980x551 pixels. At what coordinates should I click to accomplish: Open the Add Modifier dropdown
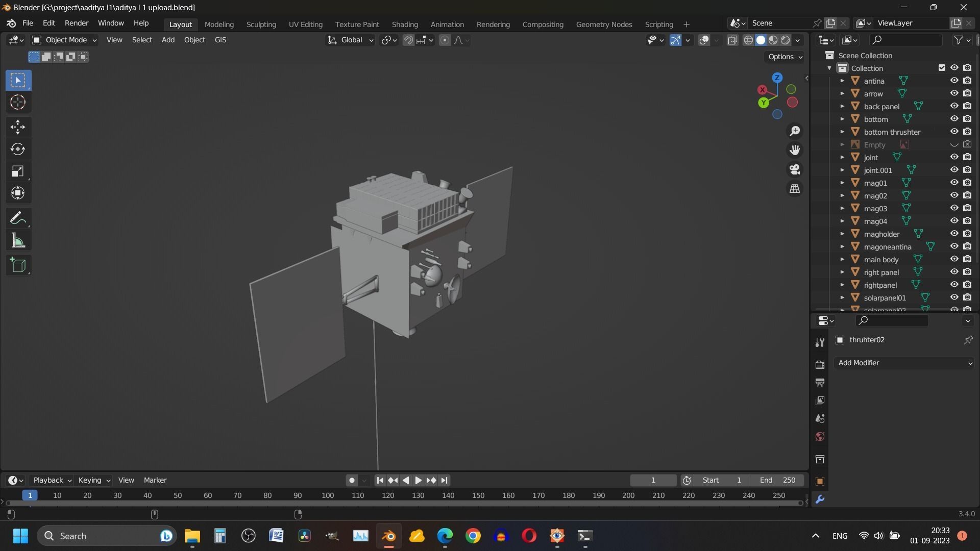904,363
